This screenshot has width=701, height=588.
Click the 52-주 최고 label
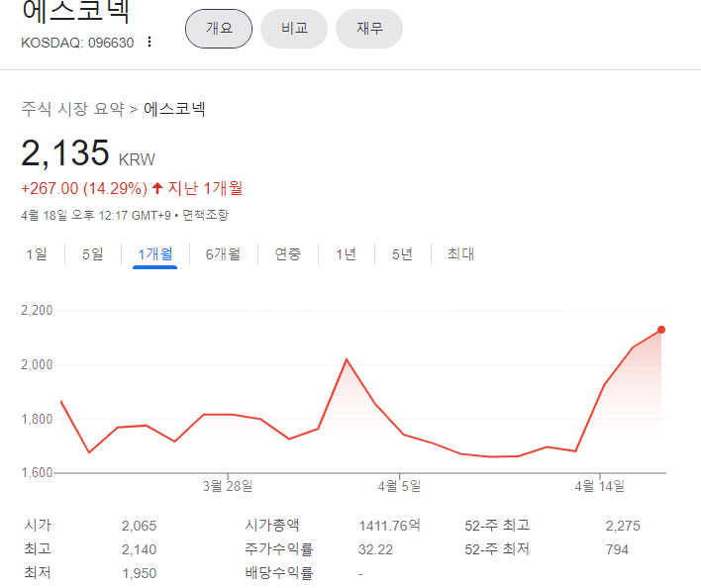(x=497, y=526)
